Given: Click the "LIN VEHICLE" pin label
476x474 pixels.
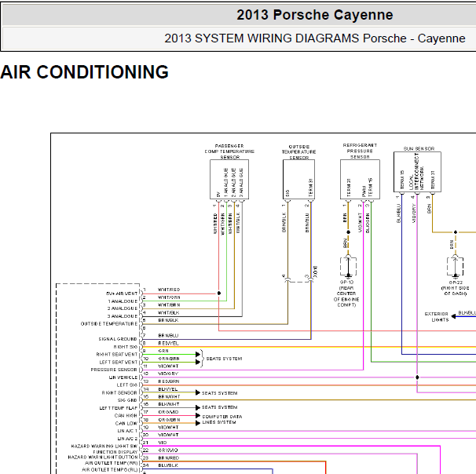Looking at the screenshot, I should point(123,377).
